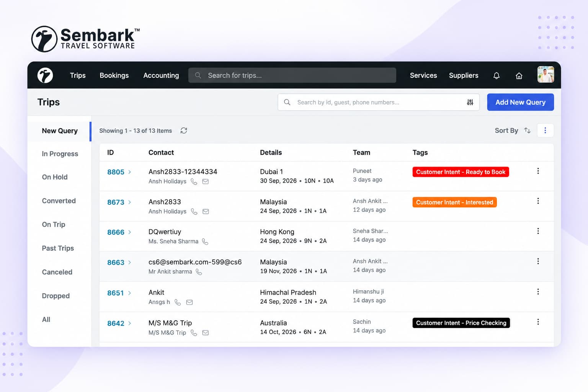Open Suppliers in the top navigation

coord(464,75)
